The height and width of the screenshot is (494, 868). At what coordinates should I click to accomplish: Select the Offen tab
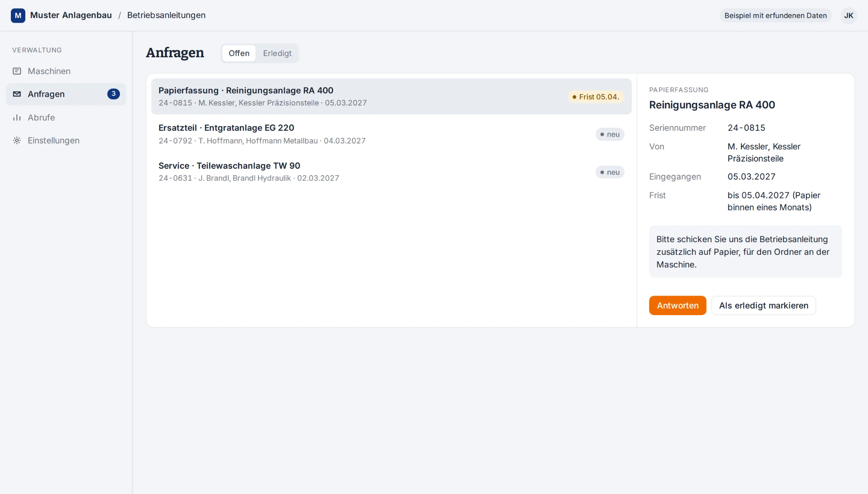239,53
